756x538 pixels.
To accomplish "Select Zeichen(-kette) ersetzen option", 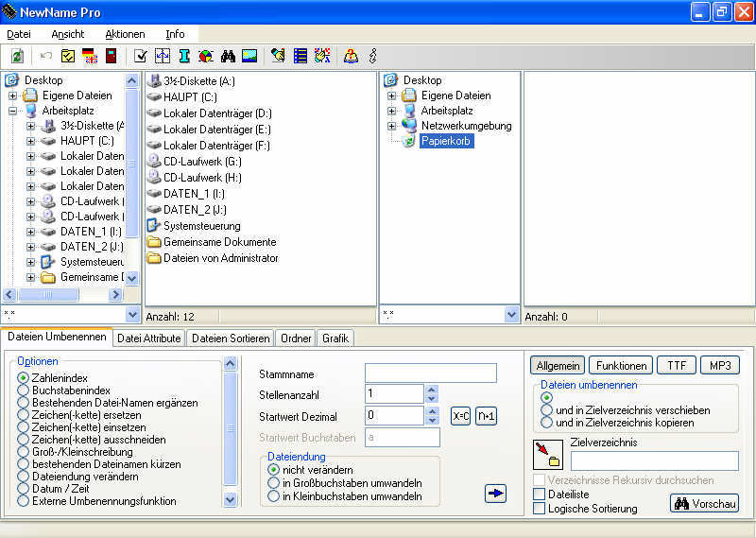I will 23,414.
